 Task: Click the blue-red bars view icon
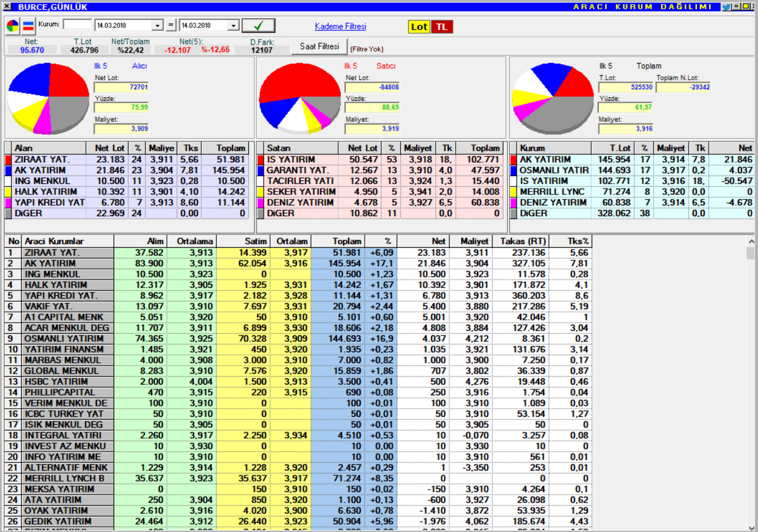pos(28,26)
